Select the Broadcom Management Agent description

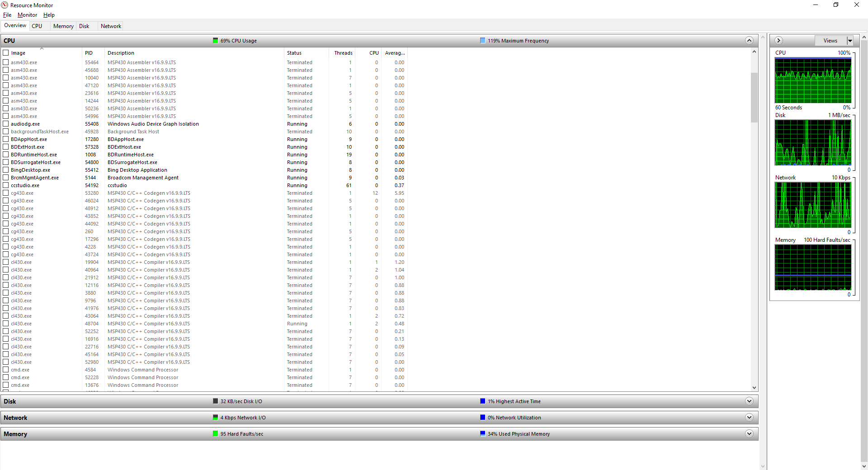[143, 178]
